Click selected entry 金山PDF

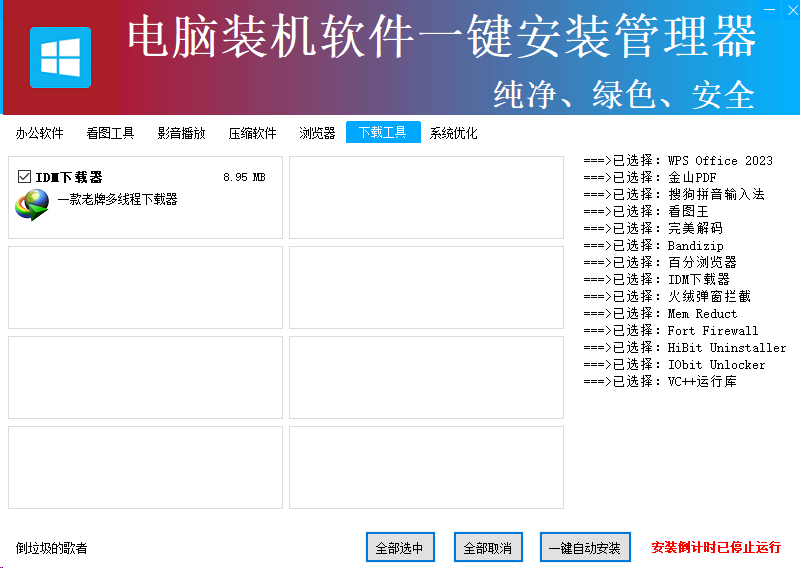[650, 177]
